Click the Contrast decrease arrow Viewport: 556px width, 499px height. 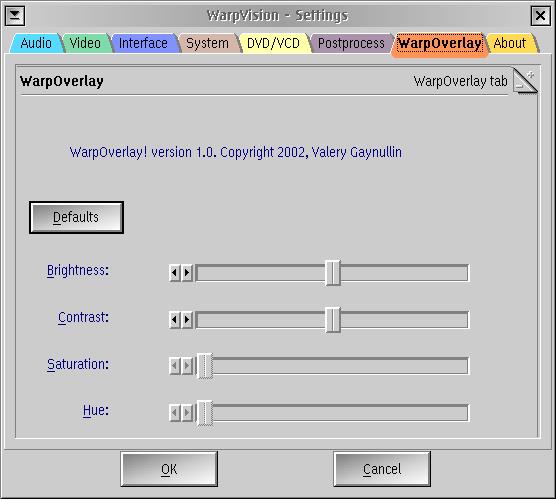click(175, 320)
